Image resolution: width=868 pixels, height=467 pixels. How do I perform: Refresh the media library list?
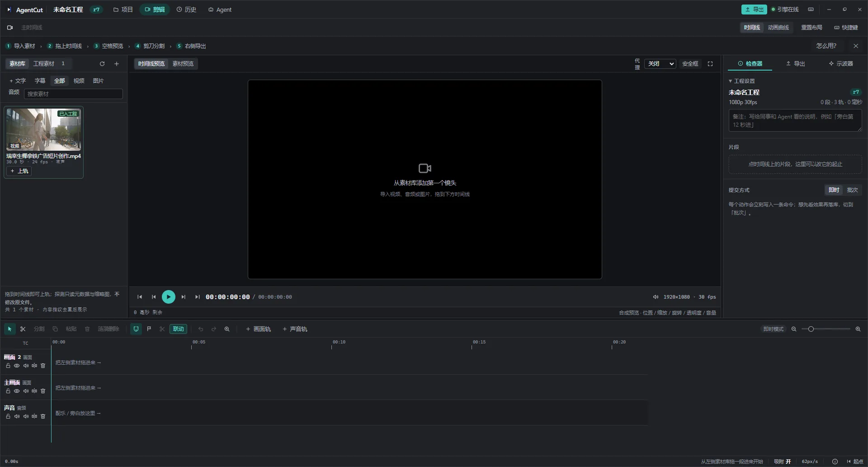pos(102,64)
